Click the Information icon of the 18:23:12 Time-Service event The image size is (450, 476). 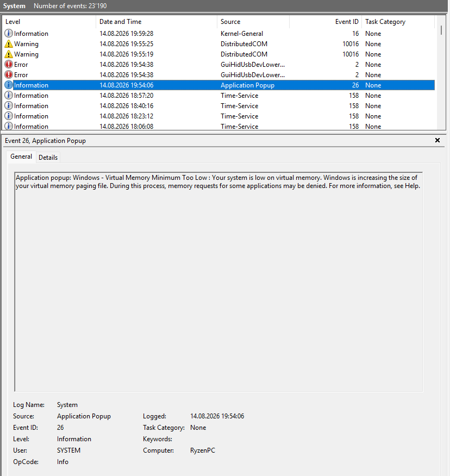coord(9,116)
